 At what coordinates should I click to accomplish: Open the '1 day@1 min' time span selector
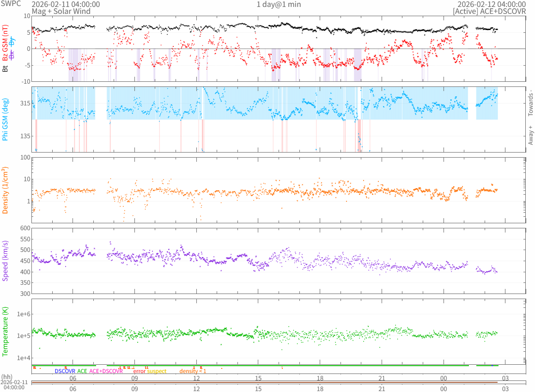tap(279, 4)
